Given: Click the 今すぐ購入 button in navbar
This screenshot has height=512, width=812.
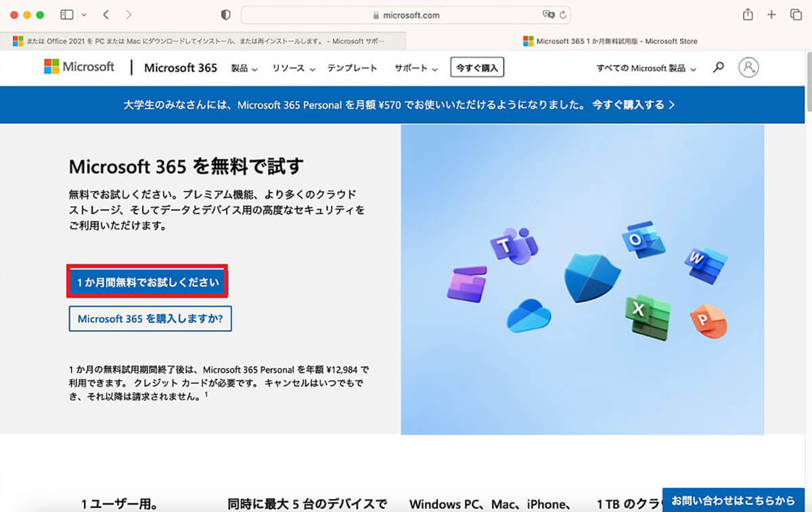Looking at the screenshot, I should tap(477, 68).
